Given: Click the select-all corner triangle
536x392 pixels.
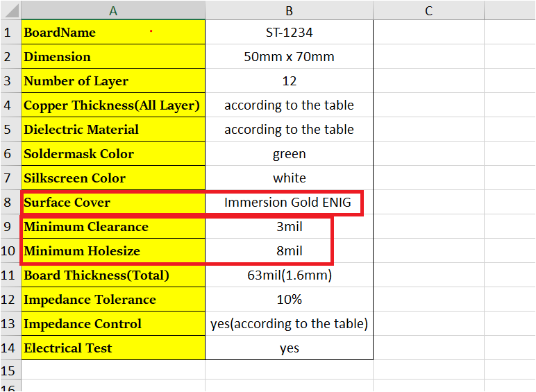Looking at the screenshot, I should [x=10, y=10].
